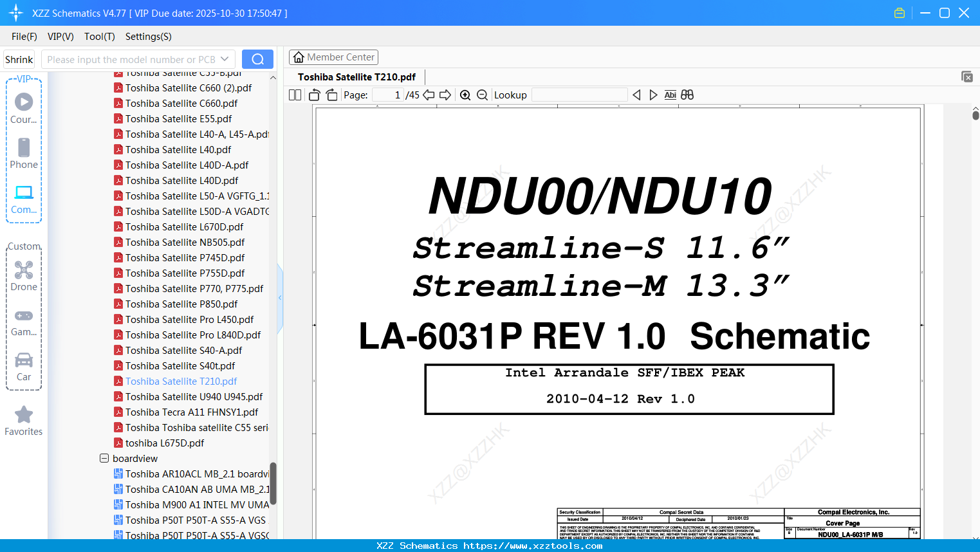Open the model number dropdown arrow
980x552 pixels.
225,59
